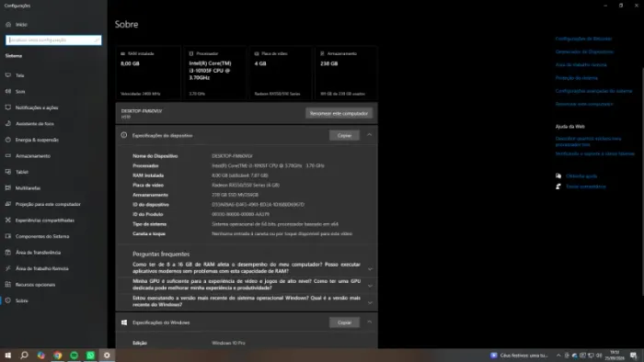This screenshot has width=644, height=362.
Task: Click the Armazenamento 238 GB card
Action: pyautogui.click(x=346, y=73)
